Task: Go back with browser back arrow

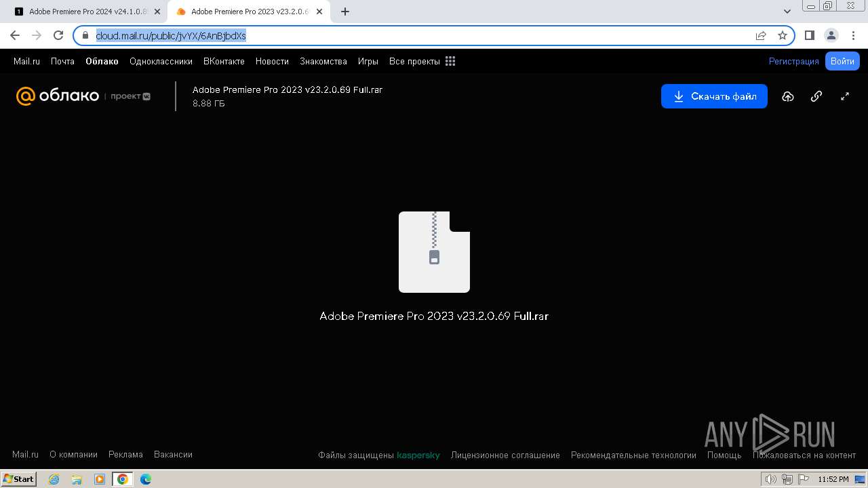Action: pos(15,35)
